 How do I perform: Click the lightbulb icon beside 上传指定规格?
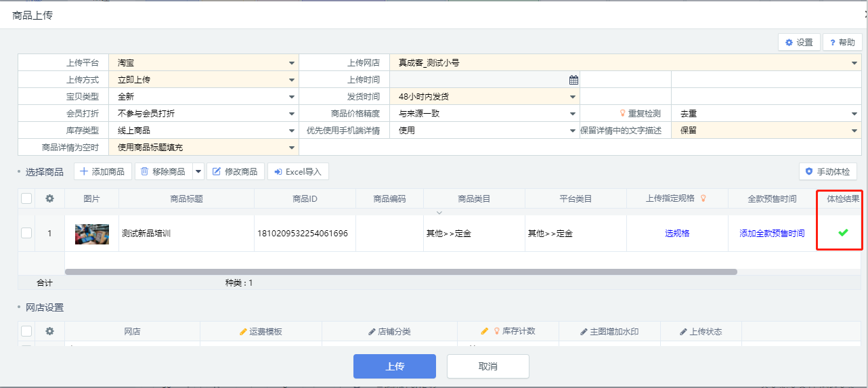click(703, 198)
